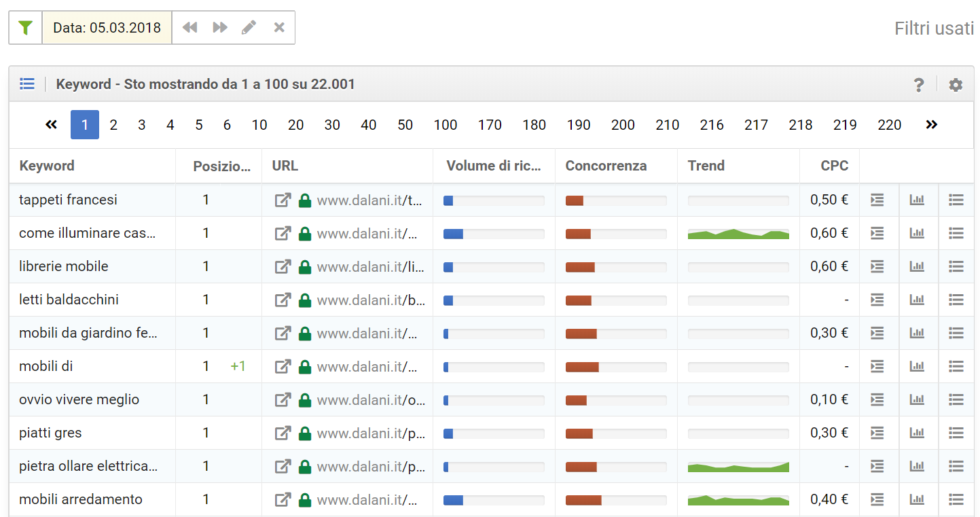
Task: Open the Data: 05.03.2018 filter
Action: pos(107,28)
